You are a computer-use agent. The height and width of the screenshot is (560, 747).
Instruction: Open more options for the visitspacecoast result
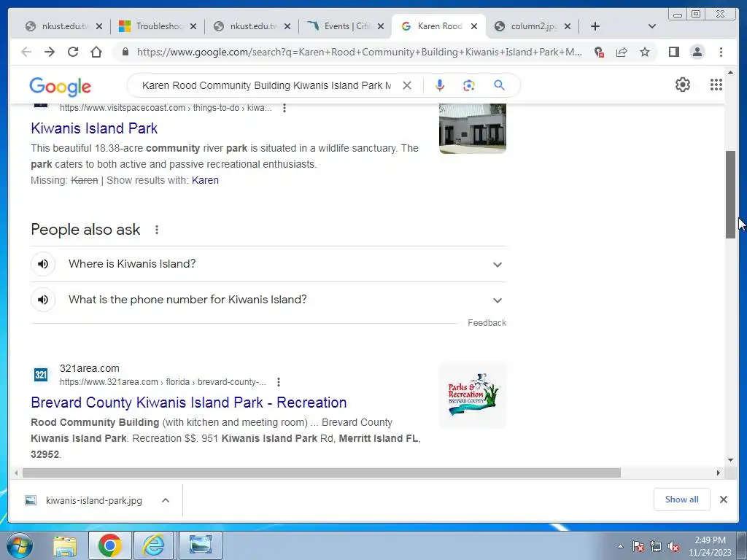(285, 108)
